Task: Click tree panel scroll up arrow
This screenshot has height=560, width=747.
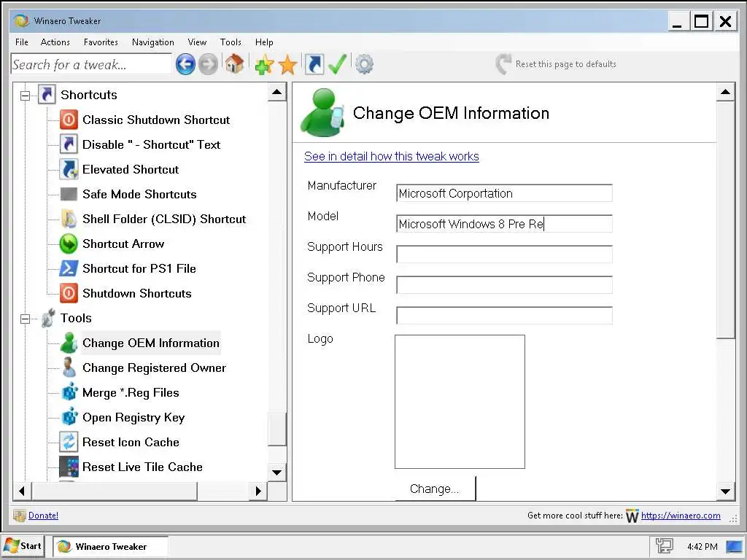Action: [276, 92]
